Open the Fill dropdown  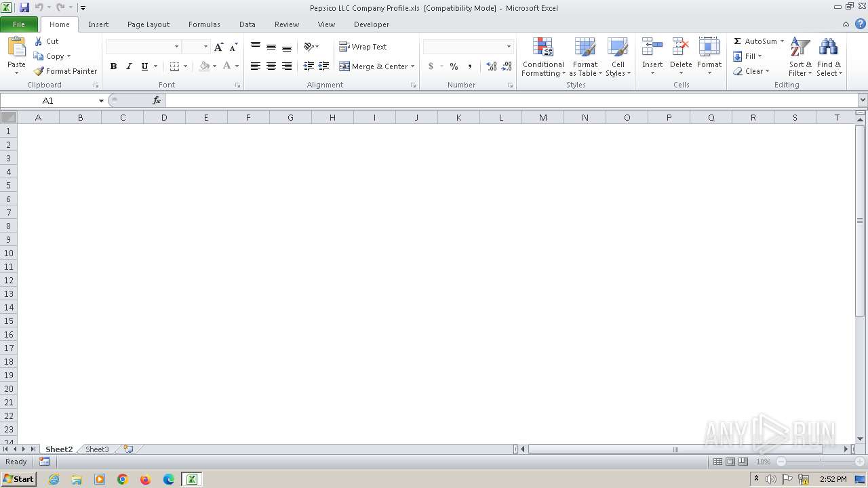[747, 56]
